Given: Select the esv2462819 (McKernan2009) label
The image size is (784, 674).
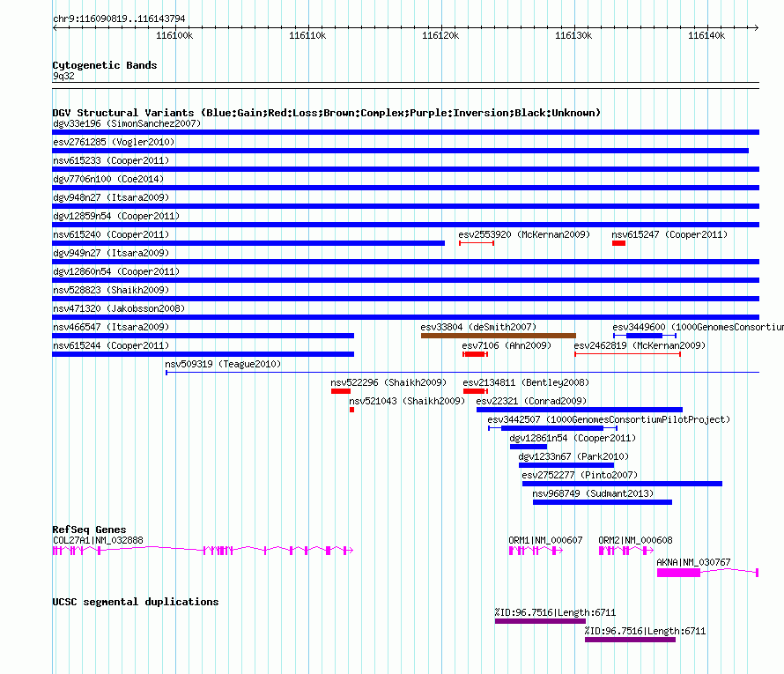Looking at the screenshot, I should (640, 345).
